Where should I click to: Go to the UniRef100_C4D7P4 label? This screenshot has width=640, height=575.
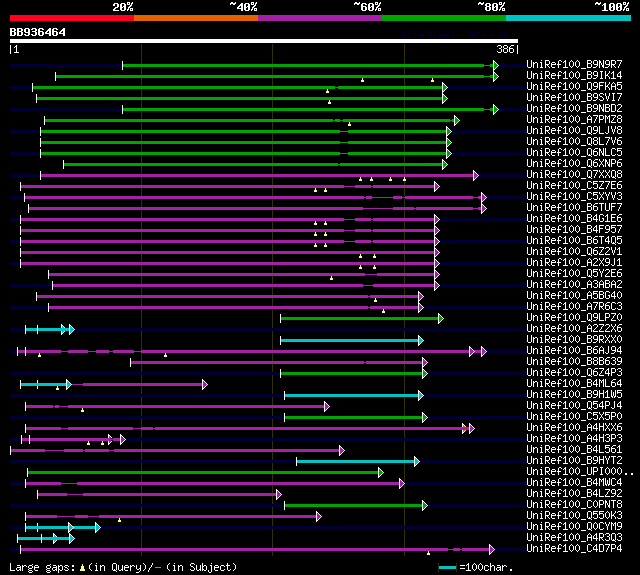574,549
